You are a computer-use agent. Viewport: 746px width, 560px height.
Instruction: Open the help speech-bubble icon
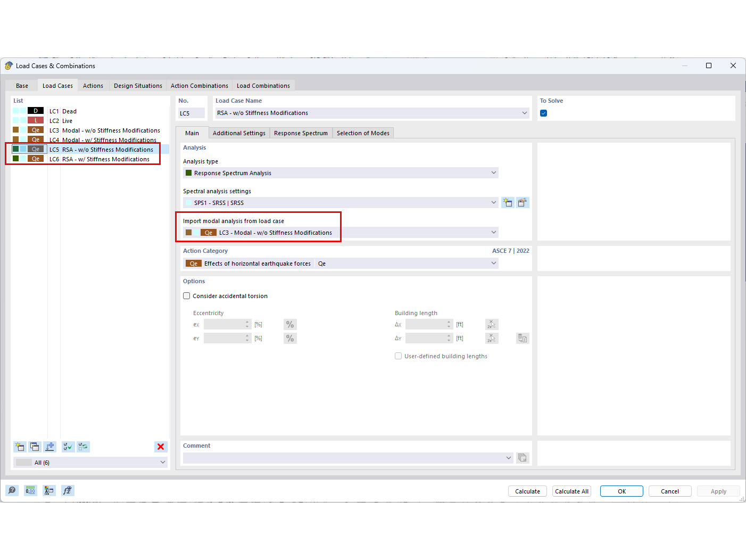point(12,490)
